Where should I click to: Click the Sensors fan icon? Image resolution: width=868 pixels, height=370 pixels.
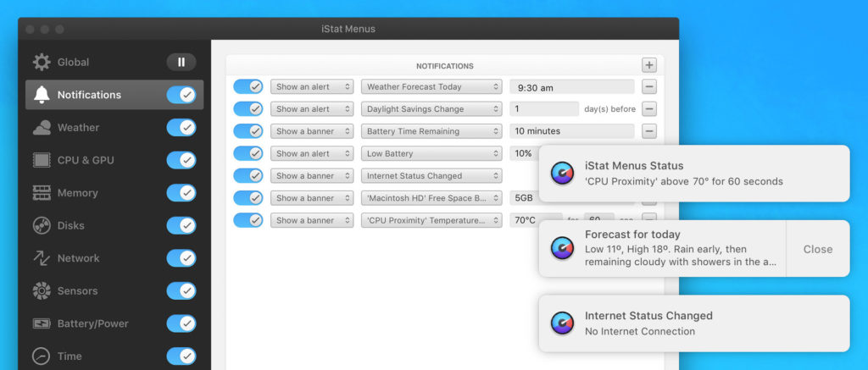pyautogui.click(x=42, y=291)
